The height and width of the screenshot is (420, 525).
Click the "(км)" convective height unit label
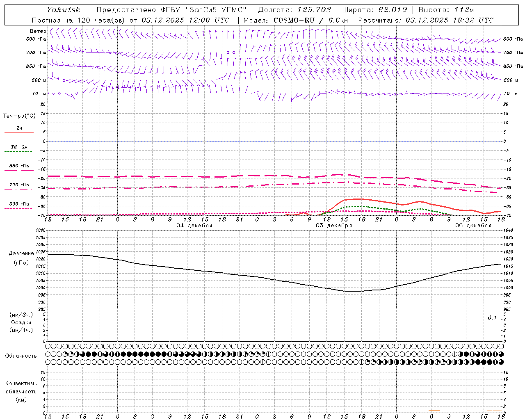(x=21, y=399)
